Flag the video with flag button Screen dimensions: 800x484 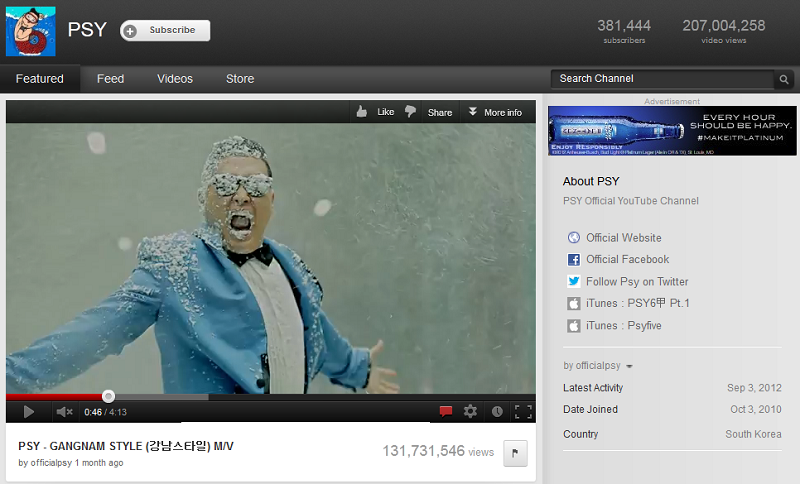click(x=515, y=453)
